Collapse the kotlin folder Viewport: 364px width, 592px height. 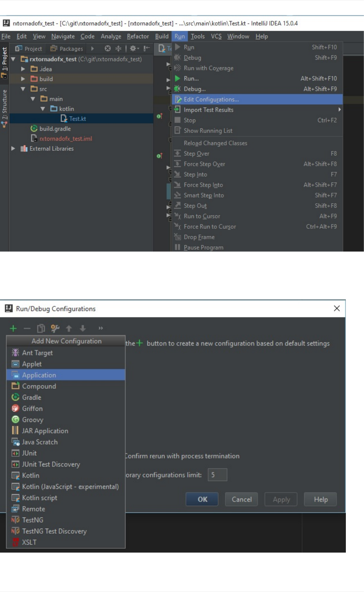[x=43, y=109]
